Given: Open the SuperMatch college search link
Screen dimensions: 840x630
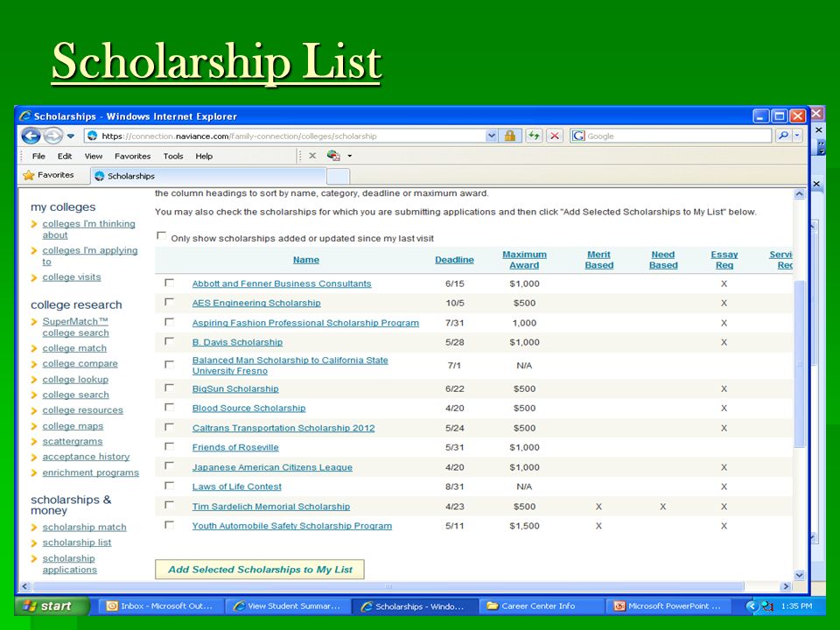Looking at the screenshot, I should (x=75, y=326).
